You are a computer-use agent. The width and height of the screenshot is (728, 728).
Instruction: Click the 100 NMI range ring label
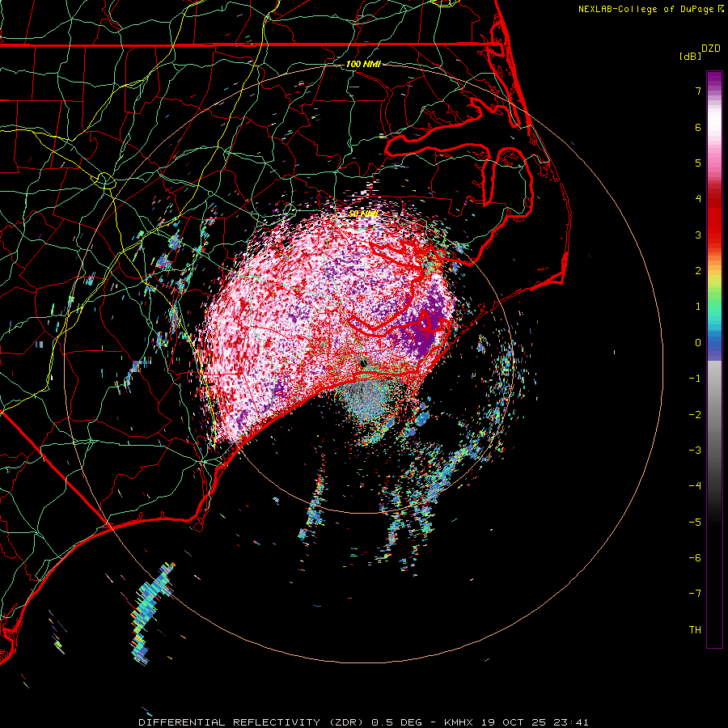[x=363, y=64]
